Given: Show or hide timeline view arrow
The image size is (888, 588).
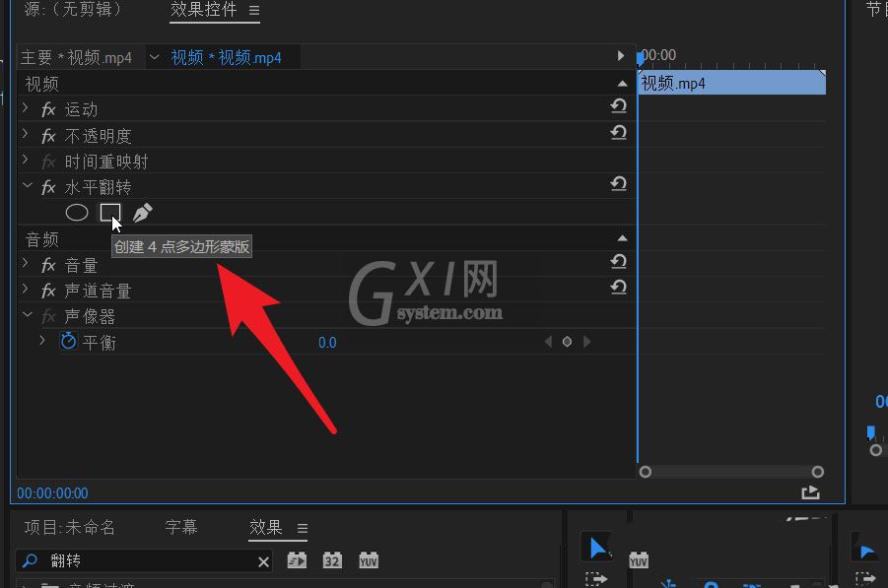Looking at the screenshot, I should (x=621, y=55).
